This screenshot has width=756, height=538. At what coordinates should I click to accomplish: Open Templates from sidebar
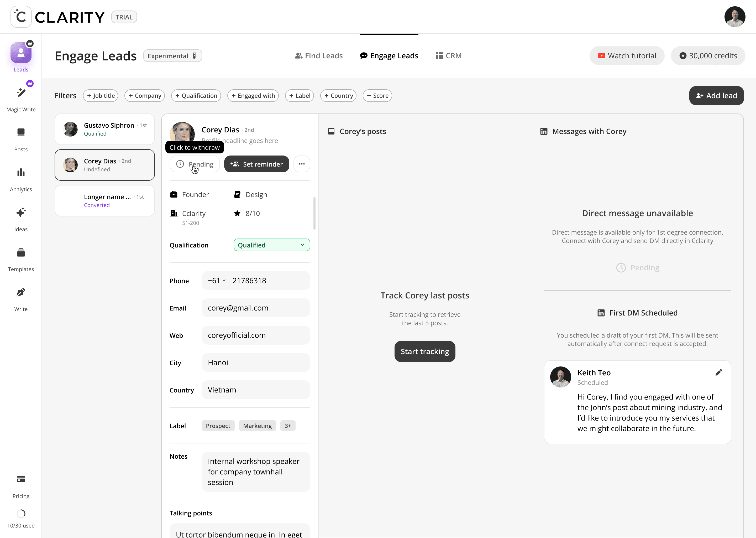tap(21, 252)
